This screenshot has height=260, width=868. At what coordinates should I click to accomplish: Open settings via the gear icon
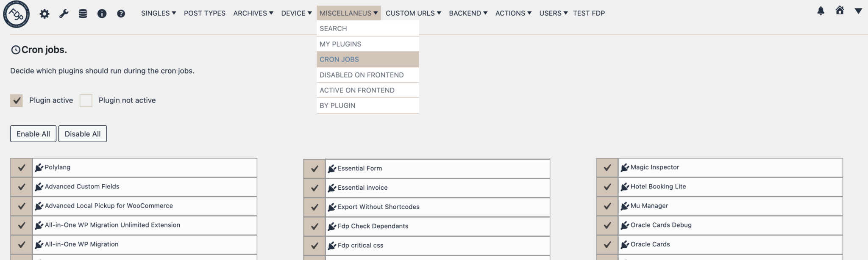[x=45, y=14]
